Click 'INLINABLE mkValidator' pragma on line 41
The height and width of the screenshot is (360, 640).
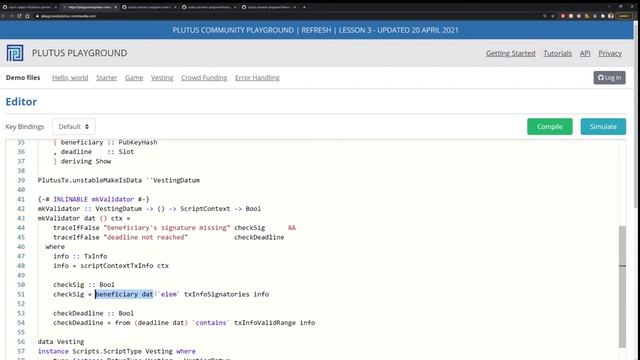point(93,199)
